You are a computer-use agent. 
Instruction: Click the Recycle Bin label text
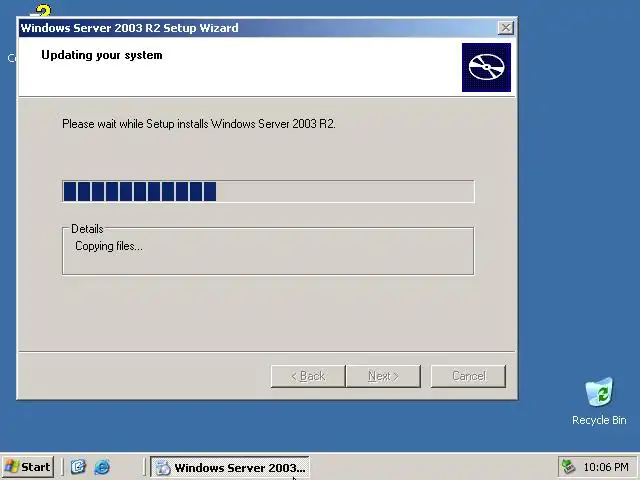[599, 420]
